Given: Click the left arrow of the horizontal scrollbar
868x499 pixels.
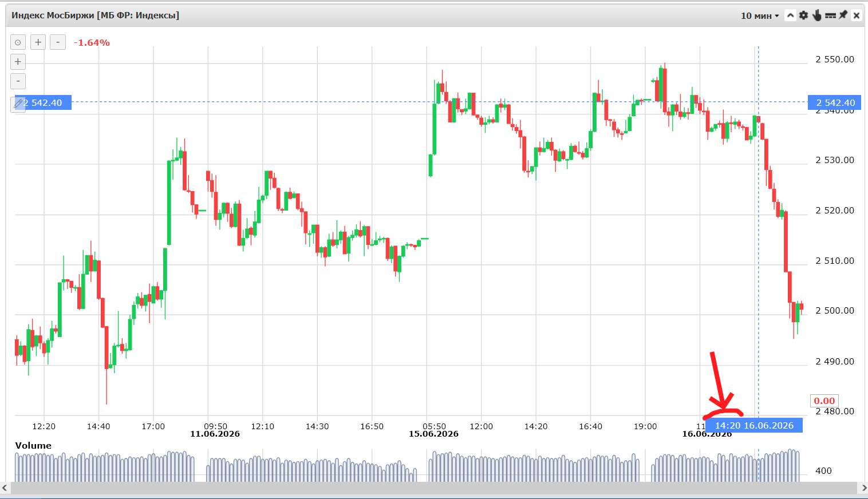Looking at the screenshot, I should (5, 488).
